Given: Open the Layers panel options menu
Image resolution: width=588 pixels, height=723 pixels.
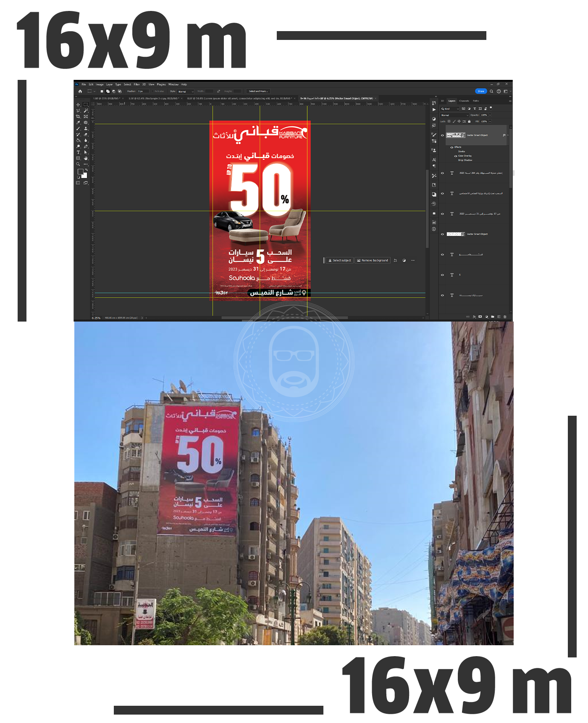Looking at the screenshot, I should pyautogui.click(x=510, y=101).
